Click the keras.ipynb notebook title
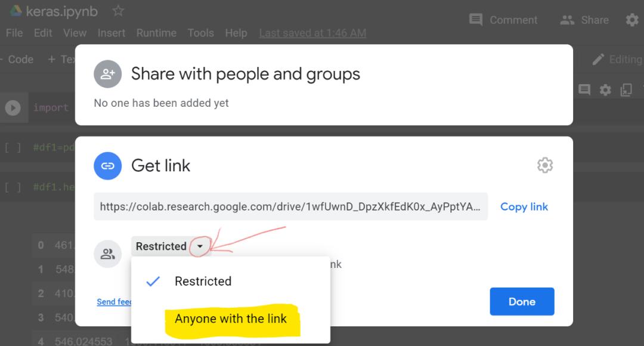Viewport: 644px width, 346px height. point(61,11)
